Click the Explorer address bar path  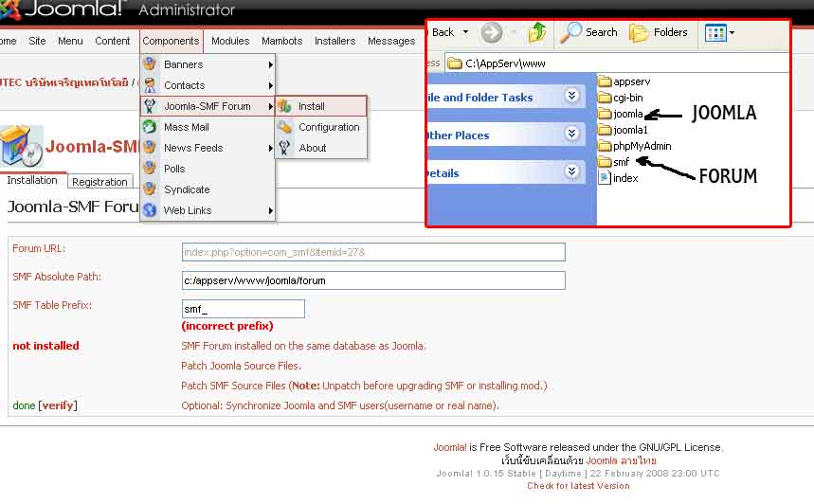(505, 63)
